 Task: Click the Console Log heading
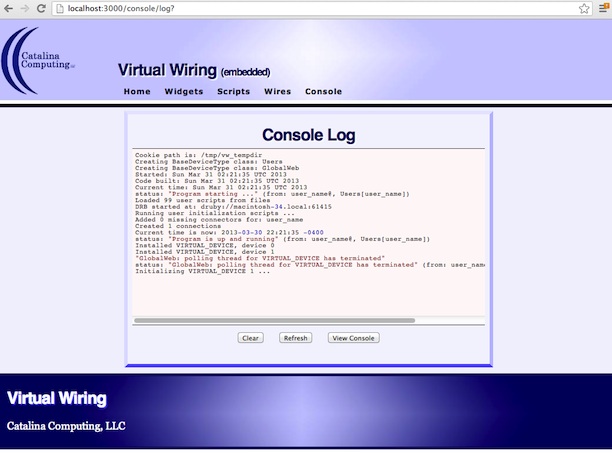pos(309,135)
